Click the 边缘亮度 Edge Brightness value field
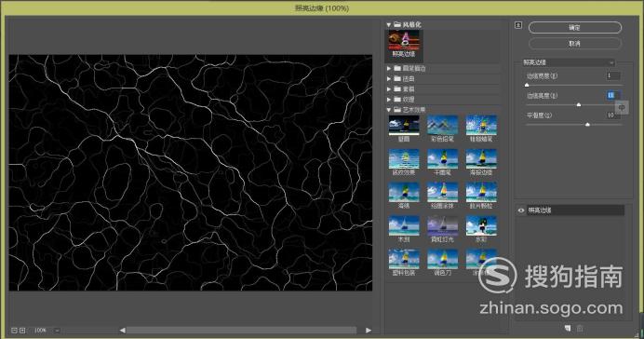This screenshot has height=339, width=644. coord(613,95)
